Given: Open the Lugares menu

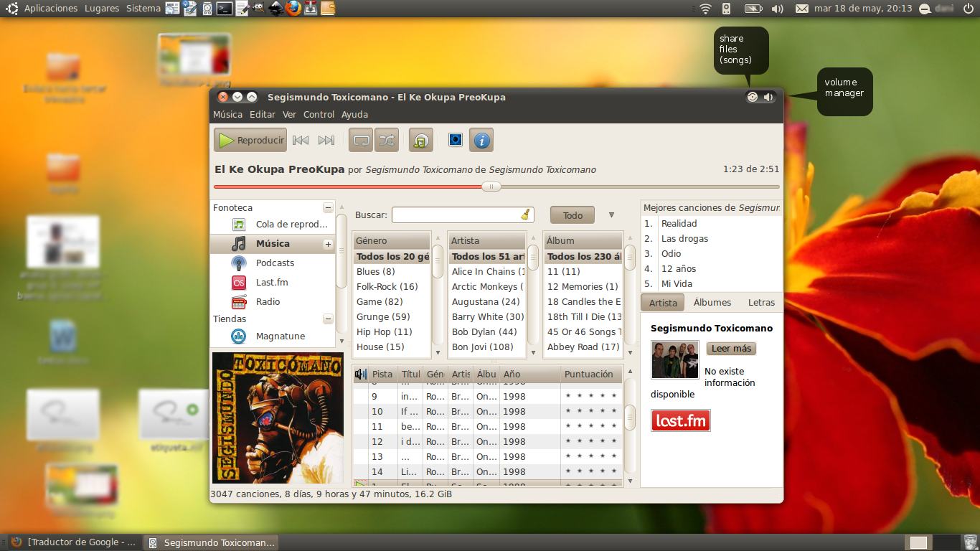Looking at the screenshot, I should pos(102,9).
